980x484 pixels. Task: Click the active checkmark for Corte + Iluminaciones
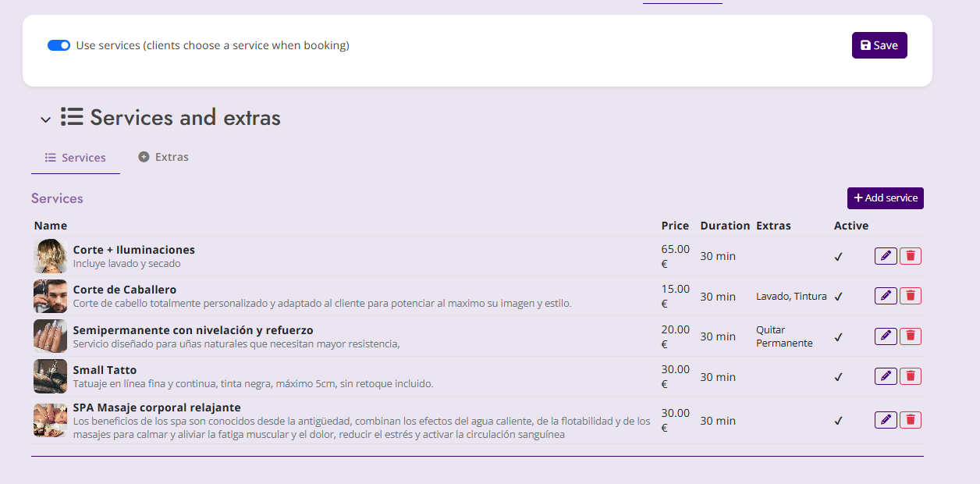coord(839,257)
